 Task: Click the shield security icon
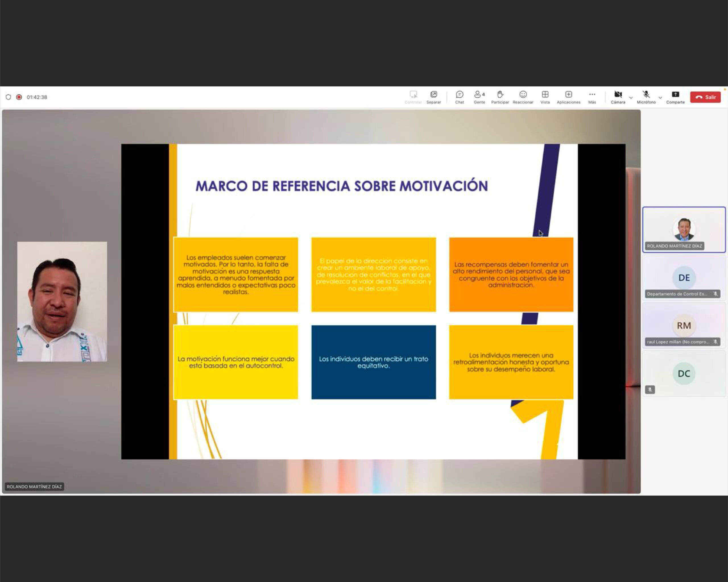point(9,97)
